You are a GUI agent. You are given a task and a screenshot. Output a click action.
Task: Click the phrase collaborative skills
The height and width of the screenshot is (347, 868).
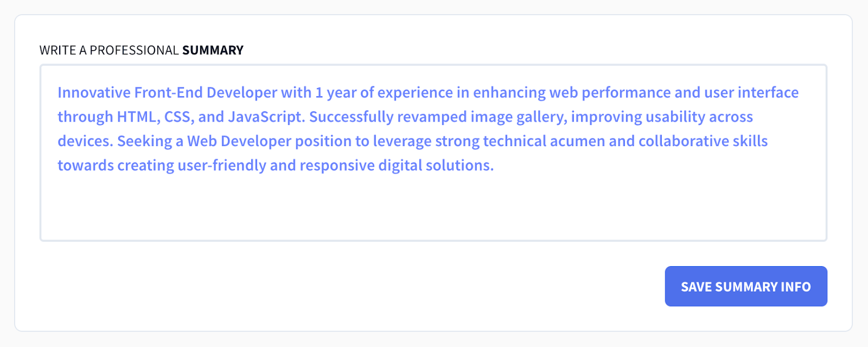click(x=704, y=141)
